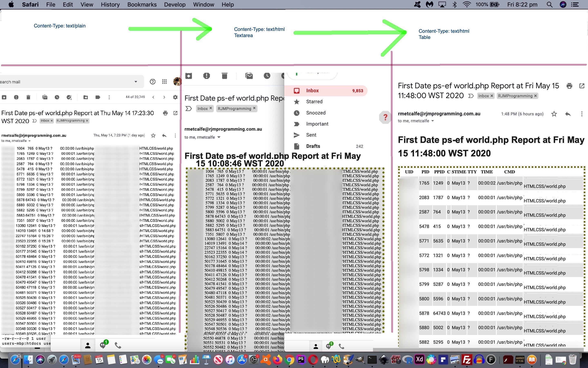This screenshot has width=588, height=368.
Task: Remove Inbox label in middle email view
Action: 211,108
